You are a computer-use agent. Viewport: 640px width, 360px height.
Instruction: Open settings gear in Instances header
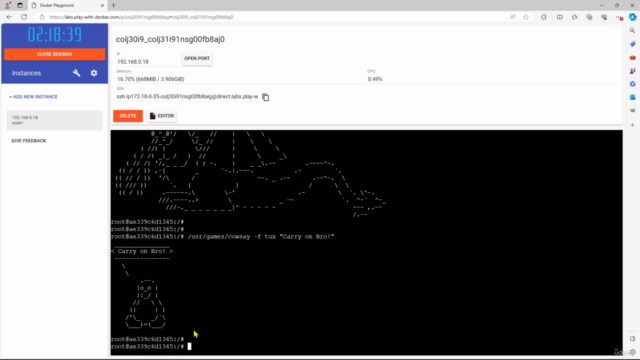point(94,73)
